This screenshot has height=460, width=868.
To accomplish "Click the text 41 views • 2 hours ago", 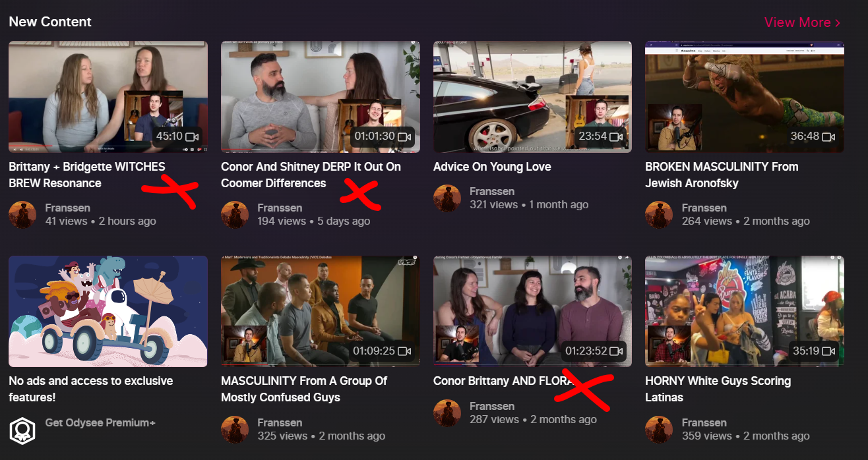I will 101,221.
